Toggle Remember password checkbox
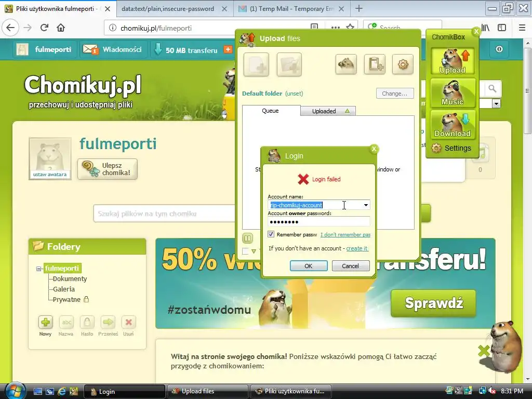 click(271, 234)
